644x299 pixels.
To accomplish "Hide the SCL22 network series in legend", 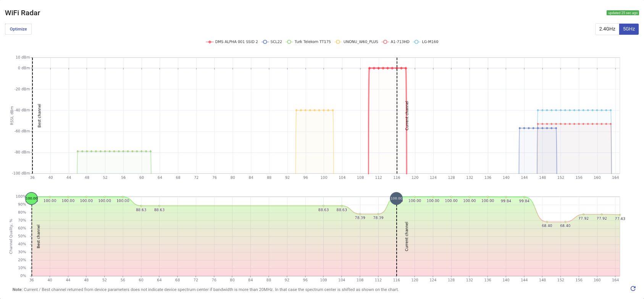I will (272, 42).
